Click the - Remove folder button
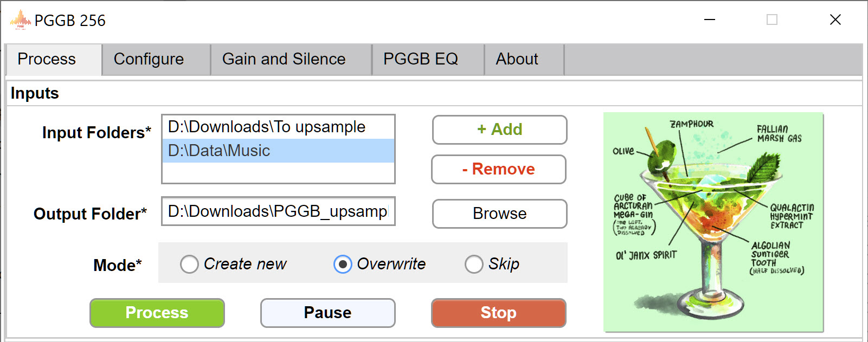This screenshot has width=868, height=342. pyautogui.click(x=499, y=169)
